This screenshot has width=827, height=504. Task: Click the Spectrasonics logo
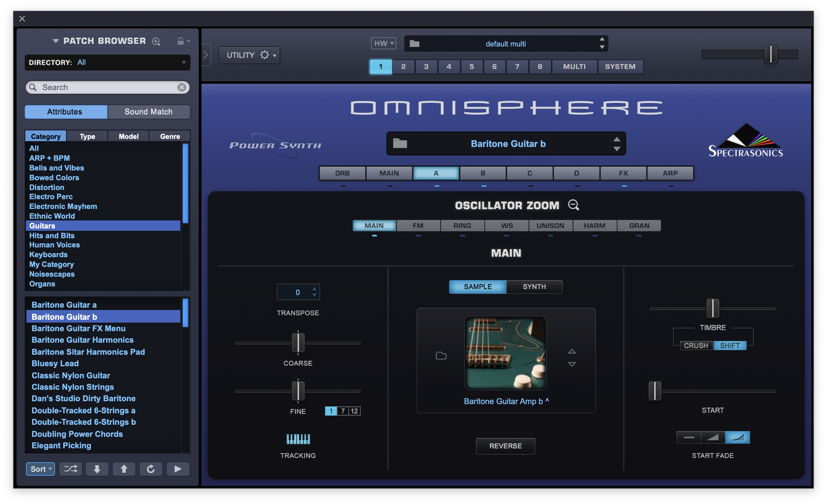click(745, 140)
